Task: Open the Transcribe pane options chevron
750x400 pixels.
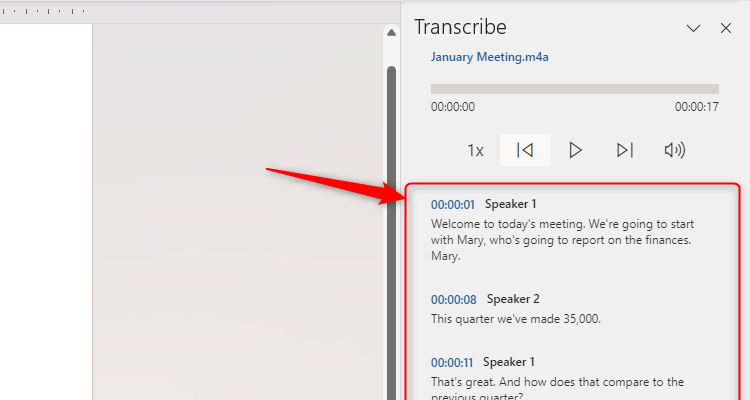Action: [x=693, y=28]
